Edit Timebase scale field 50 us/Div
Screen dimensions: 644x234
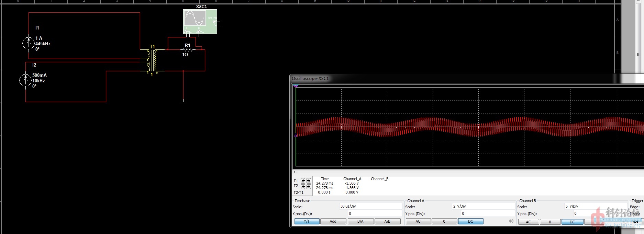(x=370, y=206)
